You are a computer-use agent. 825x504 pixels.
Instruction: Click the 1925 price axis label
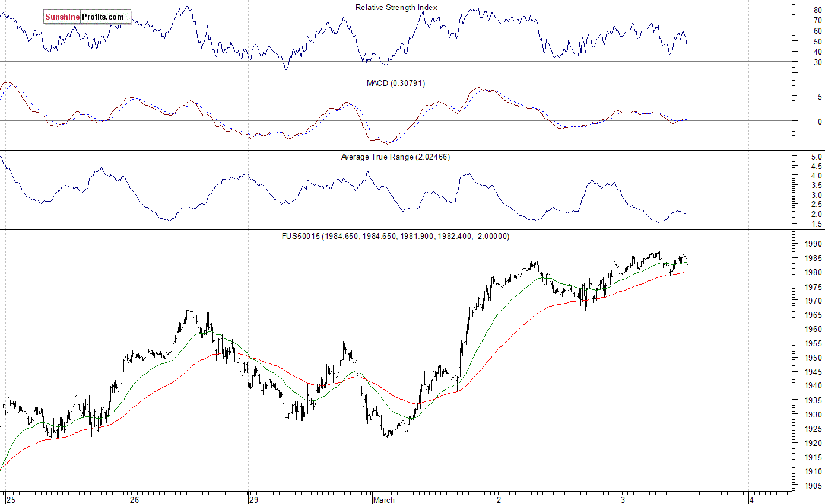[x=813, y=428]
